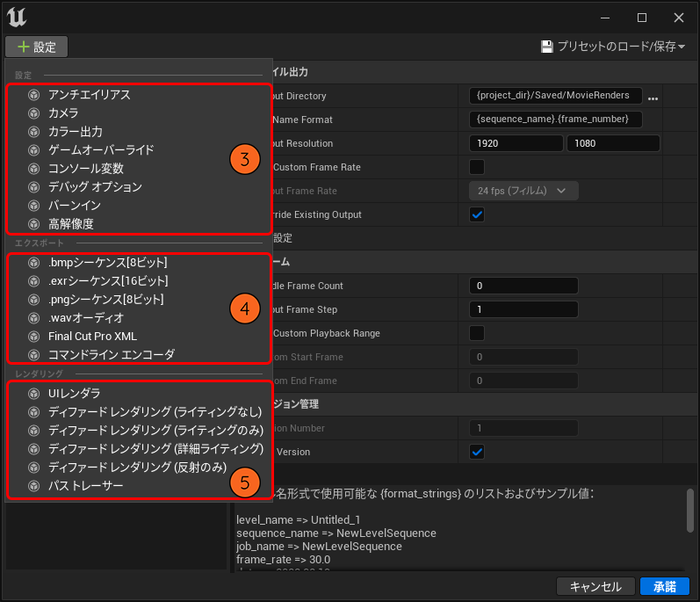
Task: Toggle the Version checkbox
Action: [477, 452]
